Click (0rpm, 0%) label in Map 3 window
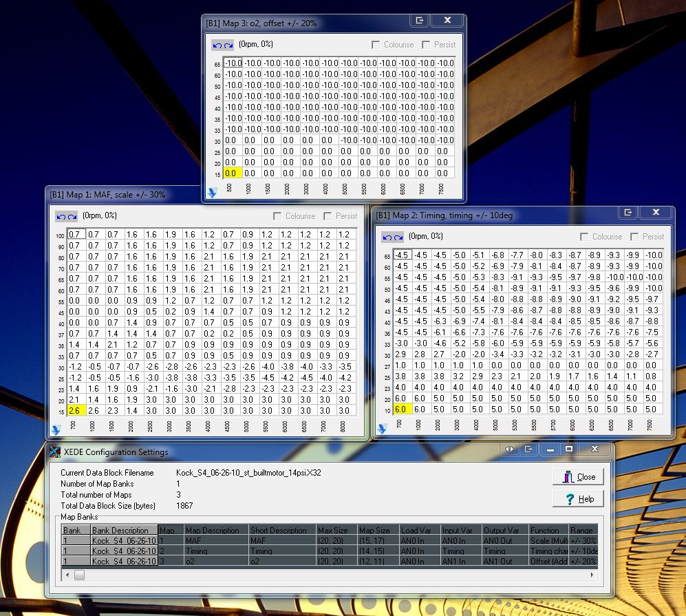 click(x=256, y=44)
